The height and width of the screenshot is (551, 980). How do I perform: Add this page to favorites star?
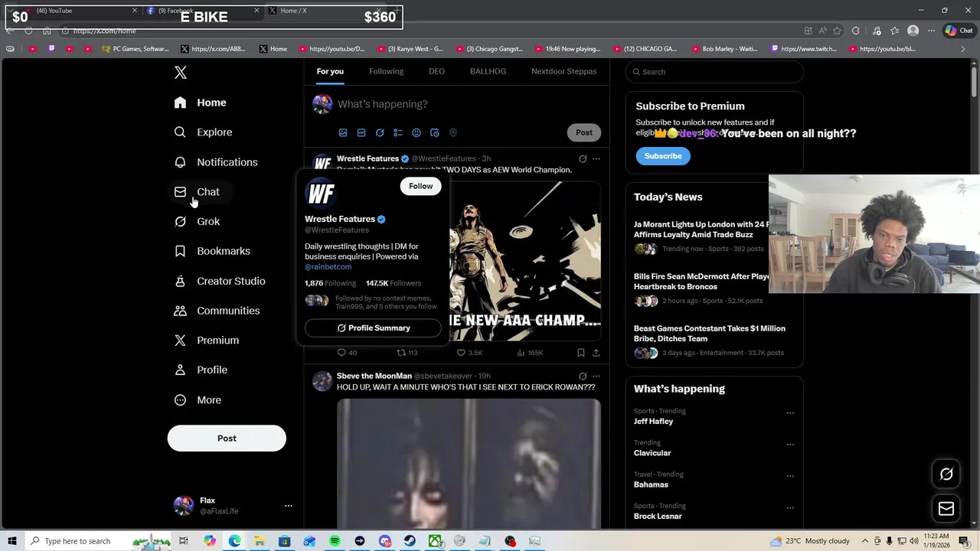click(x=837, y=31)
